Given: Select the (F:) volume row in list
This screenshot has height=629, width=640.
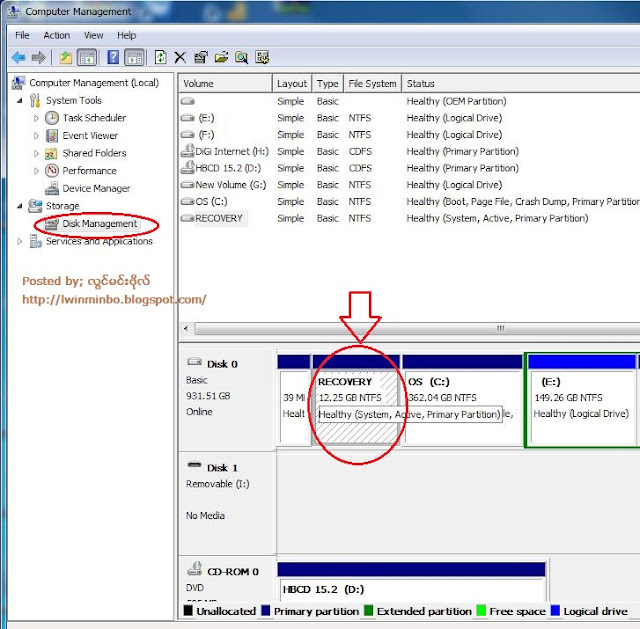Looking at the screenshot, I should pyautogui.click(x=409, y=135).
